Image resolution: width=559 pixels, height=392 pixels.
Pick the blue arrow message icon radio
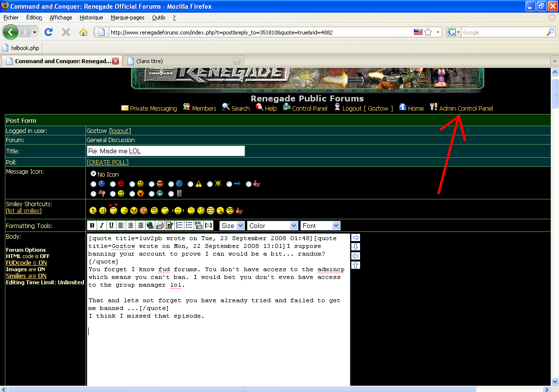[x=230, y=184]
